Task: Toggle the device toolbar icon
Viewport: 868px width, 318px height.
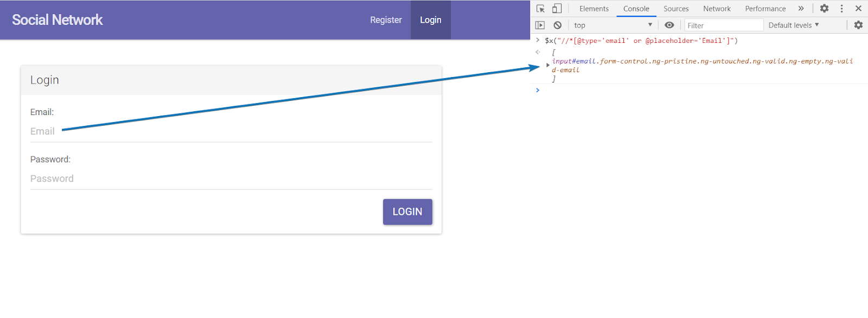Action: (557, 9)
